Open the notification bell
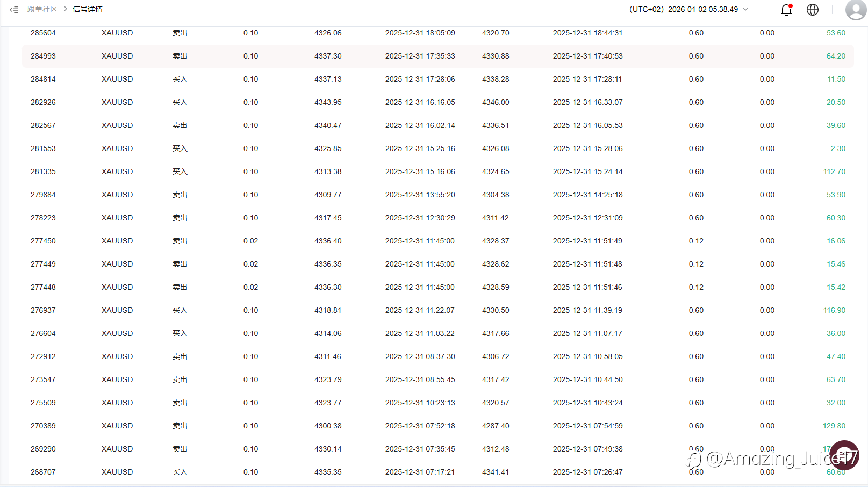 (786, 10)
